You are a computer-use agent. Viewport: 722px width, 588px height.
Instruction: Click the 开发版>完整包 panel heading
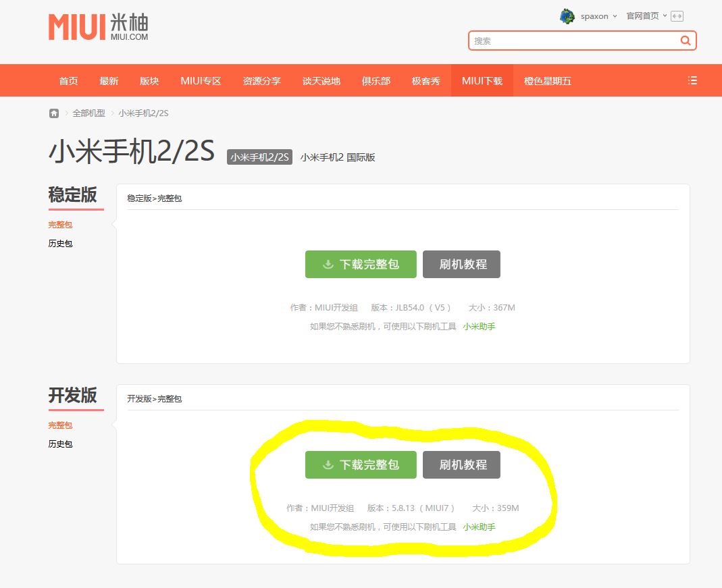pyautogui.click(x=154, y=399)
